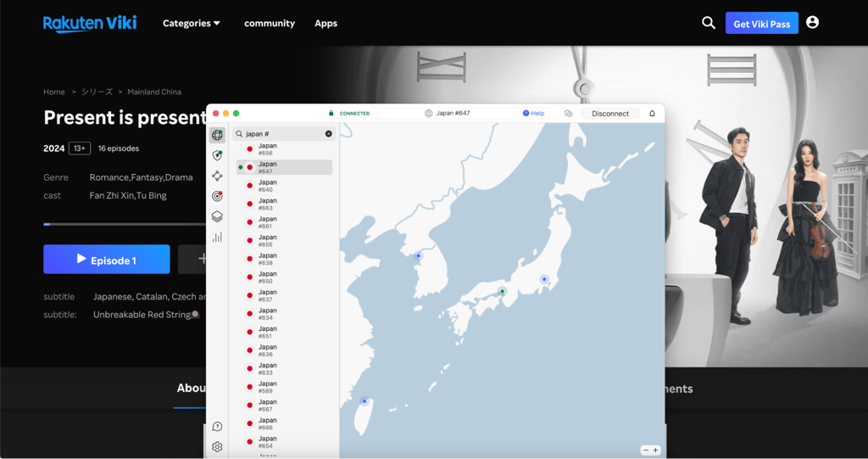
Task: Select server Japan #666
Action: click(x=284, y=423)
